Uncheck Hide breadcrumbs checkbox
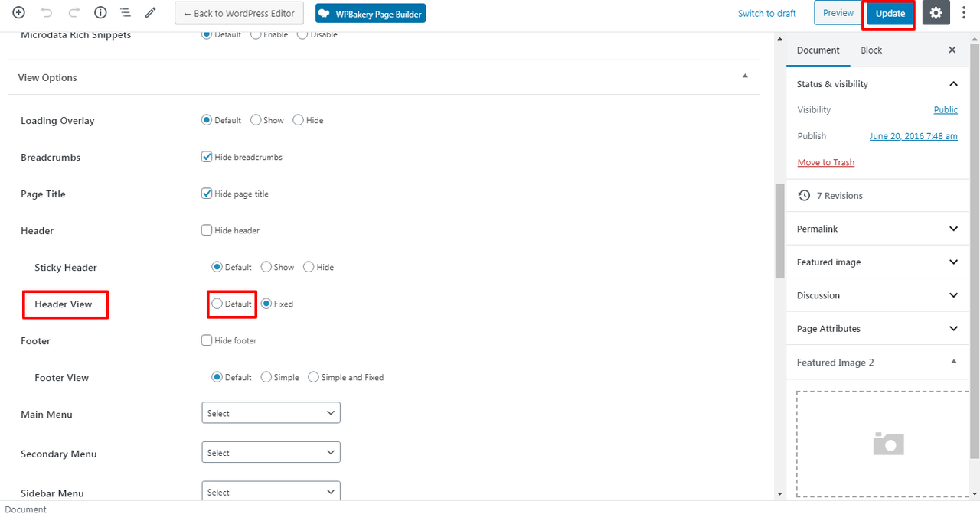Viewport: 980px width, 514px height. pyautogui.click(x=207, y=157)
